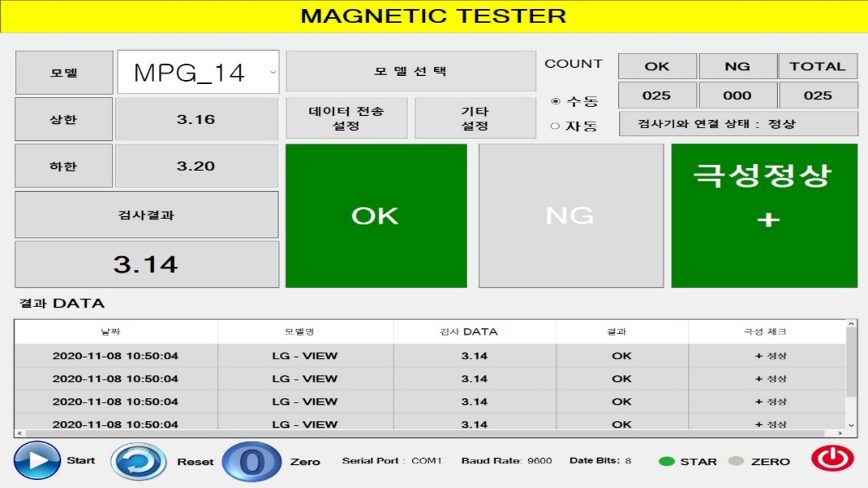Click the Reset circular arrow icon
This screenshot has height=488, width=868.
pyautogui.click(x=138, y=462)
